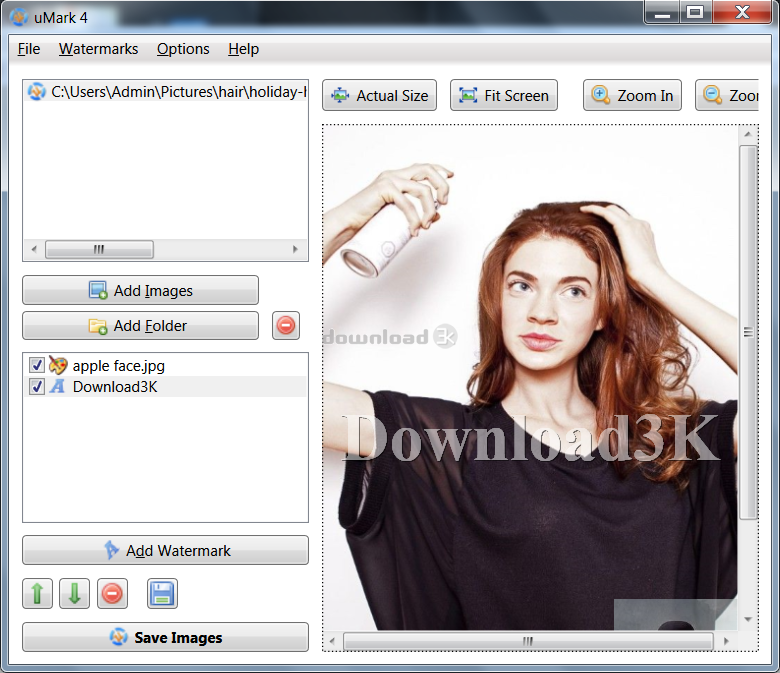Click the Zoom In button

coord(632,95)
